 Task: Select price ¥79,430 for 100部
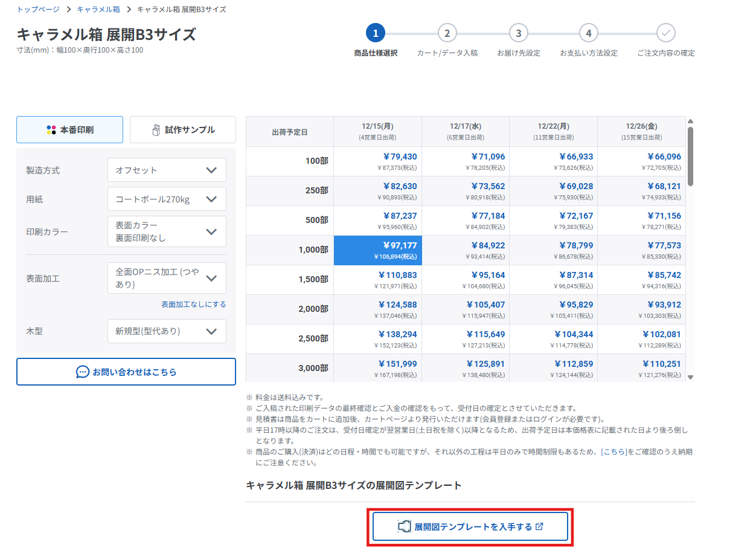pyautogui.click(x=377, y=161)
